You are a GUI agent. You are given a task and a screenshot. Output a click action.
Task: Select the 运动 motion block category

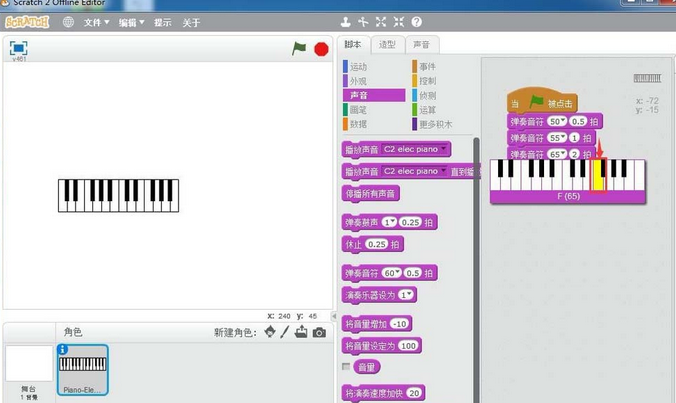pyautogui.click(x=357, y=66)
